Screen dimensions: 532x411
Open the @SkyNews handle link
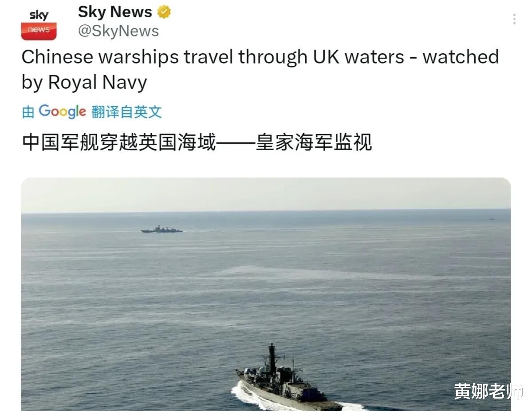pyautogui.click(x=118, y=31)
